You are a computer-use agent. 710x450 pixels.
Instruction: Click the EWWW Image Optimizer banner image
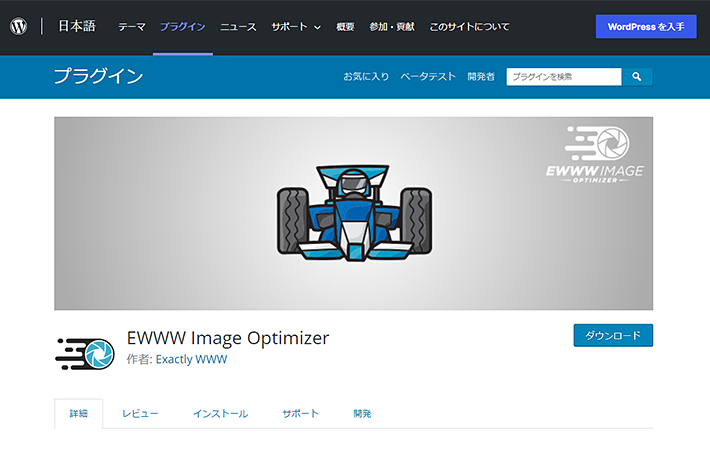(353, 213)
